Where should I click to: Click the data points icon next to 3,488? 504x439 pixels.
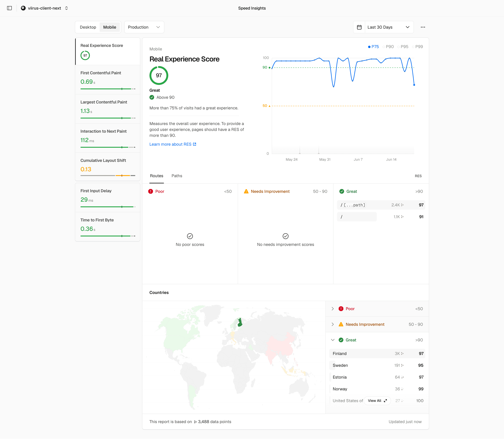[x=195, y=422]
